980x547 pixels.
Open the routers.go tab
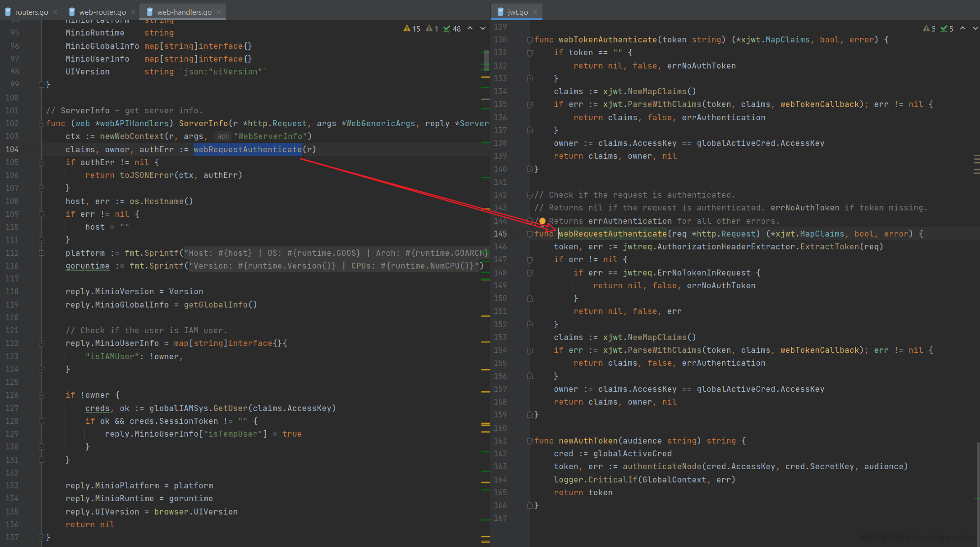(x=31, y=12)
